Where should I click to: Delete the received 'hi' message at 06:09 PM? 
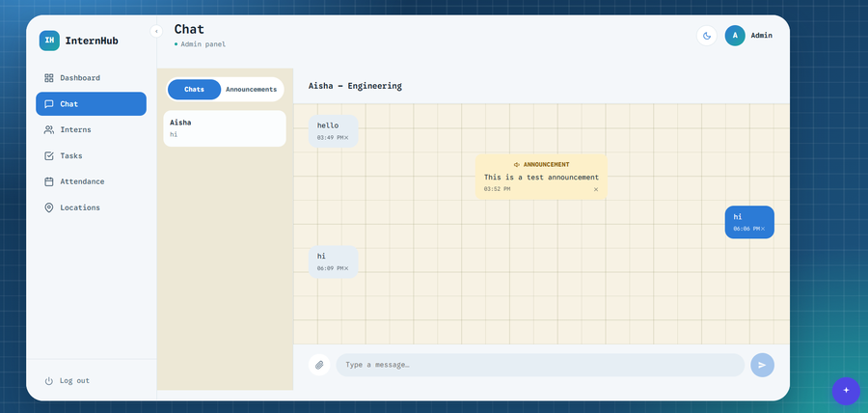click(x=346, y=268)
